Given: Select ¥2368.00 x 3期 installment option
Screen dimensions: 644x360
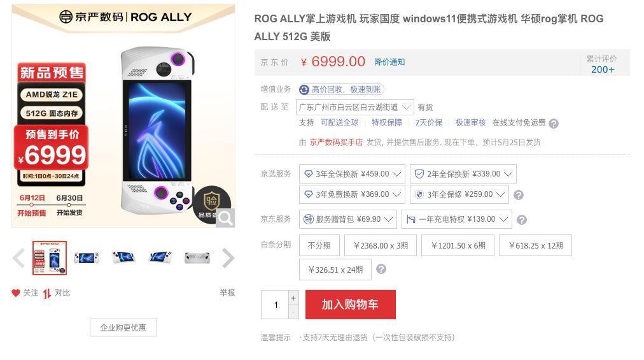Looking at the screenshot, I should 381,245.
